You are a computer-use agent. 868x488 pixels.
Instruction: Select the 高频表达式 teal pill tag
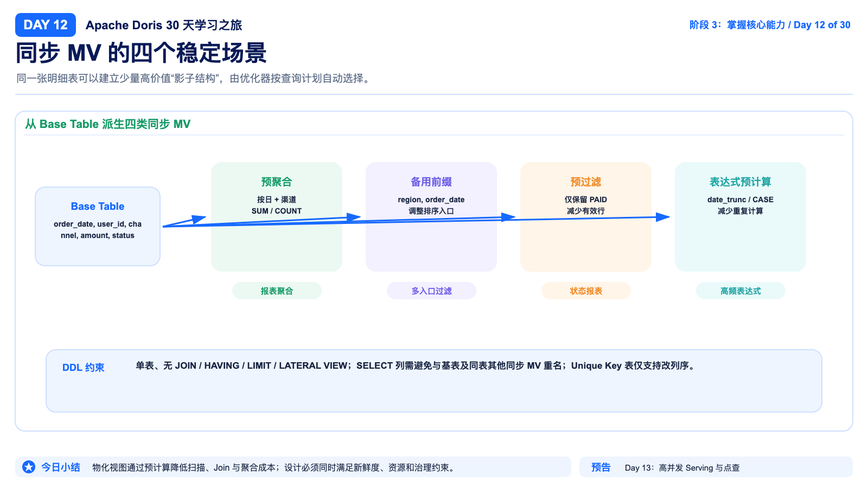pos(741,291)
